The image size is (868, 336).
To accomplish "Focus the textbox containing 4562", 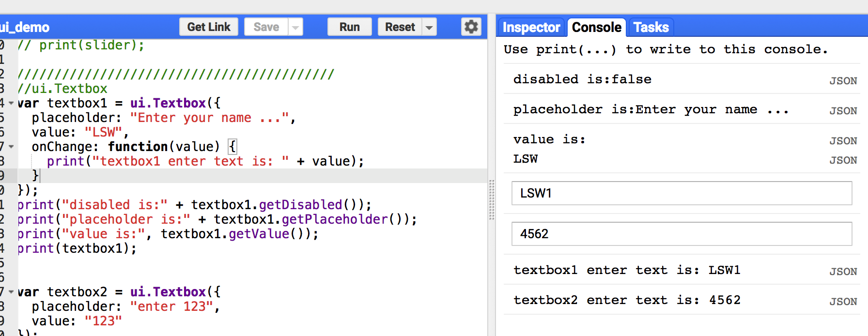I will coord(682,234).
